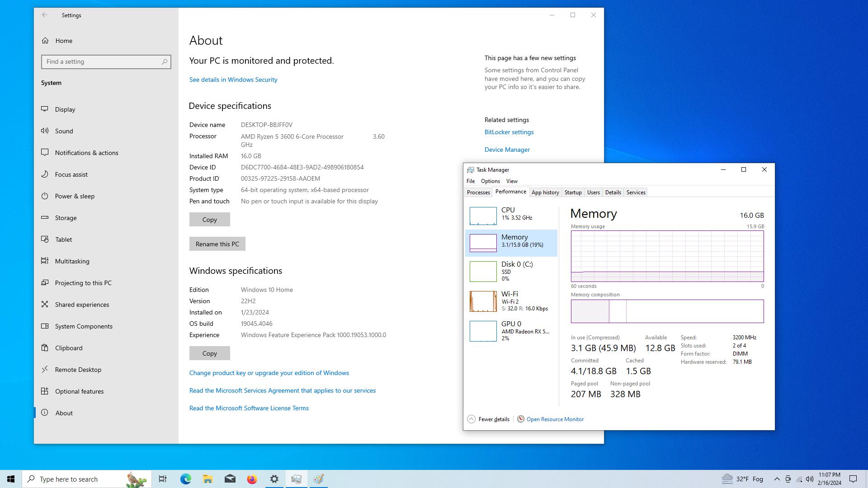868x488 pixels.
Task: Switch to Users tab
Action: pos(593,192)
